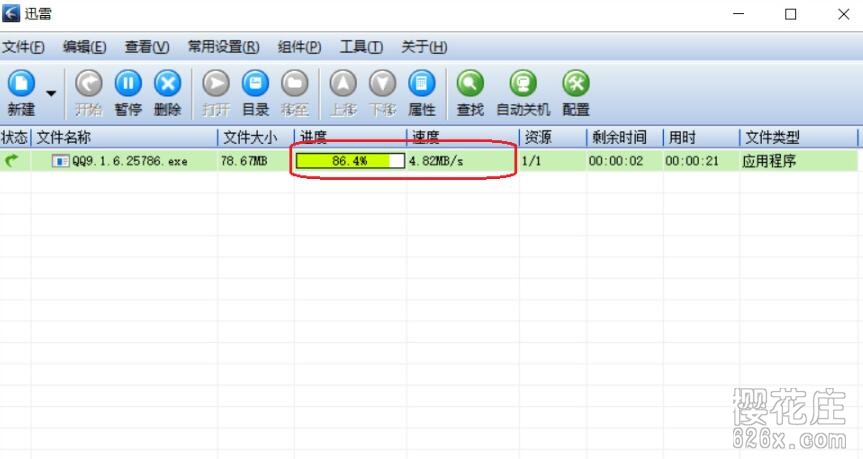Screen dimensions: 863x459
Task: Open the 关于(H) menu
Action: 424,47
